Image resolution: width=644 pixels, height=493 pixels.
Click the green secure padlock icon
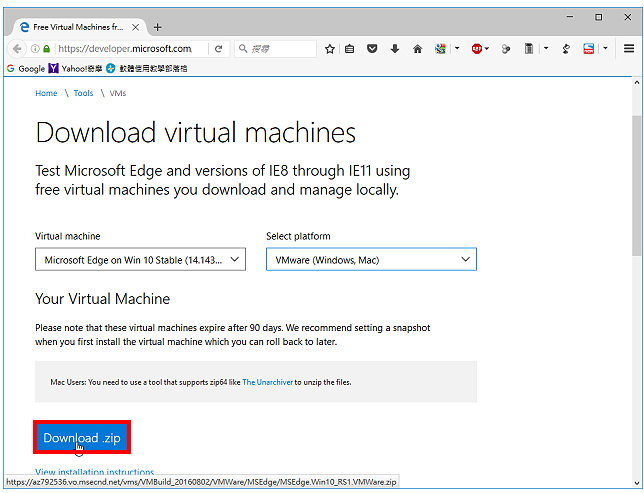tap(46, 49)
